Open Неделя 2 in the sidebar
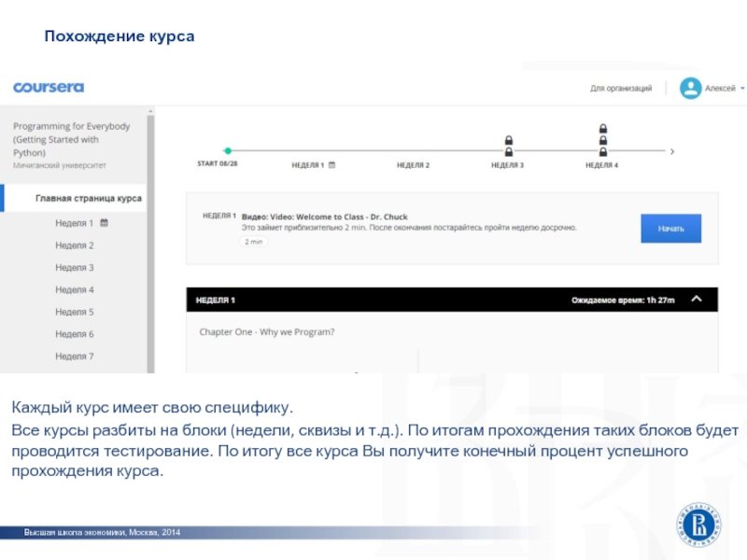The height and width of the screenshot is (560, 747). coord(75,245)
